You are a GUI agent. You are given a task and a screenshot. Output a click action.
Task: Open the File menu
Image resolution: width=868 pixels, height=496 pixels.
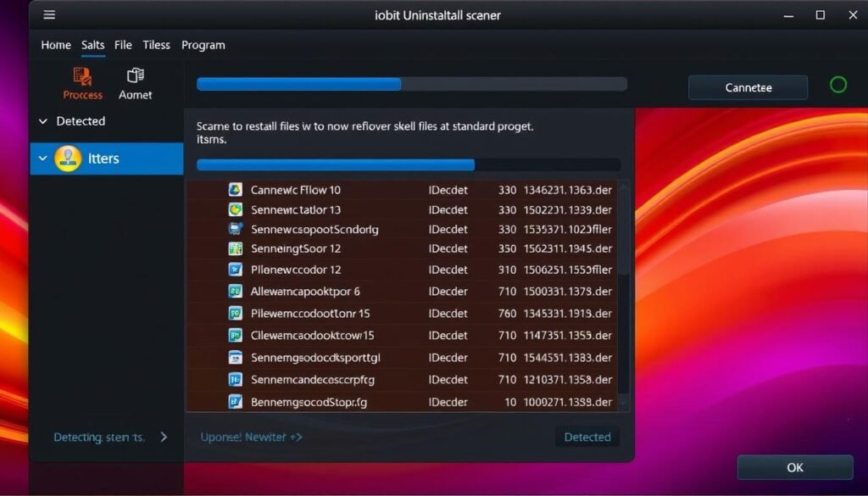(123, 46)
